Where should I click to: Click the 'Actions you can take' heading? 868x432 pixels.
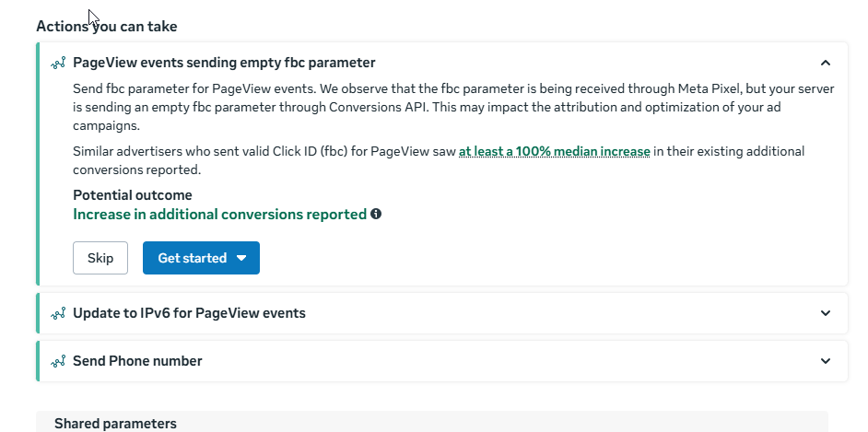coord(107,26)
